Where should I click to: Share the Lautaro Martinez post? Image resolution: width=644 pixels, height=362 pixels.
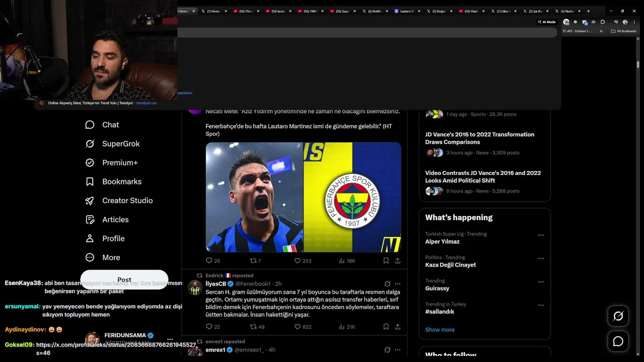(x=397, y=260)
